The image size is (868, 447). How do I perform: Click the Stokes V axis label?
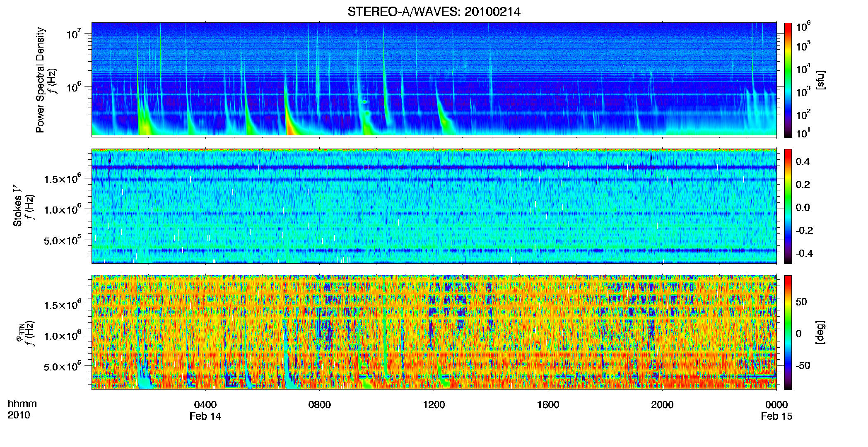pos(17,206)
